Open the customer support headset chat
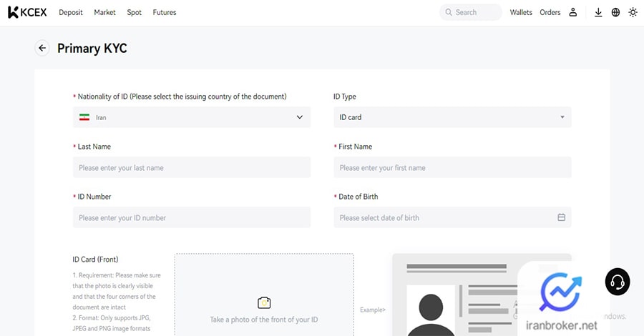 (617, 282)
